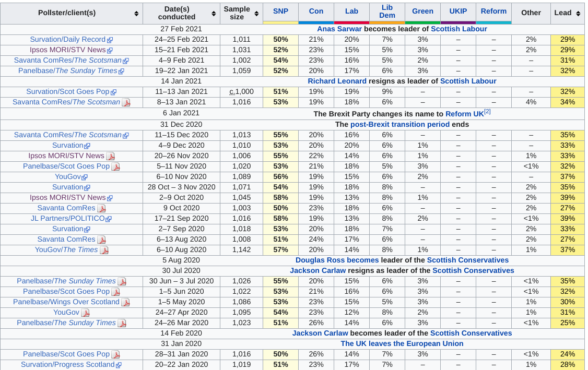The image size is (588, 370).
Task: Open Scottish Labour link in Anas Sarwar row
Action: pos(459,29)
